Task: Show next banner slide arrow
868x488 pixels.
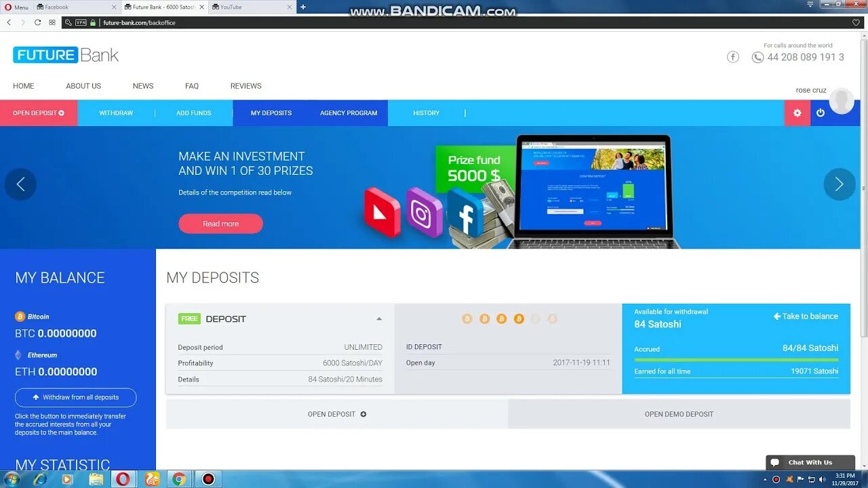Action: pyautogui.click(x=840, y=184)
